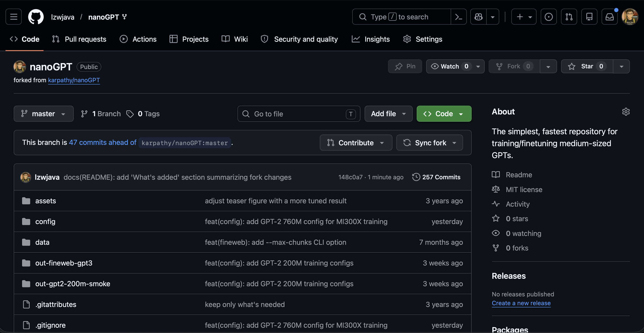
Task: Expand Watch notification options dropdown arrow
Action: pos(478,66)
